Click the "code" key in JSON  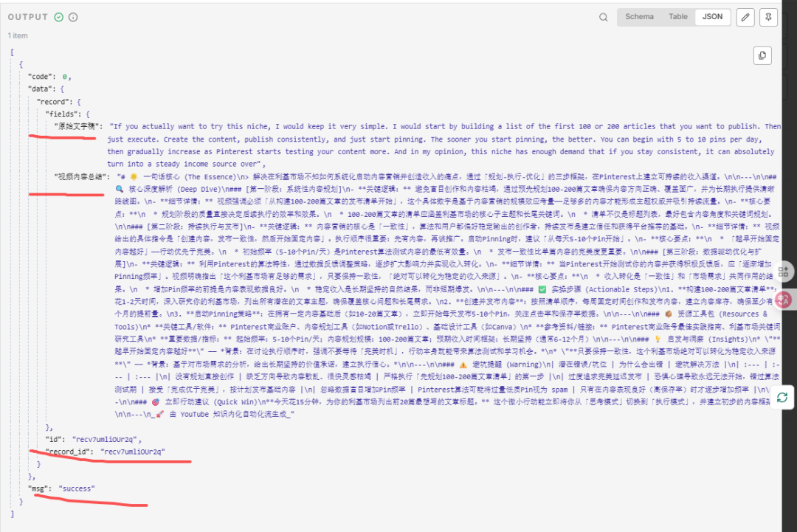tap(41, 77)
